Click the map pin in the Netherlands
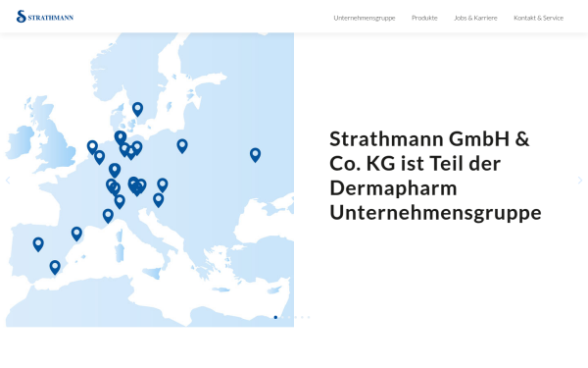Image resolution: width=588 pixels, height=368 pixels. [x=92, y=147]
